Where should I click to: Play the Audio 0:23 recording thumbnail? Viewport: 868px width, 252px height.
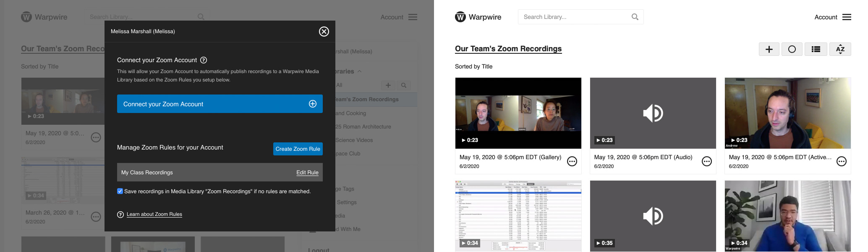click(x=653, y=113)
